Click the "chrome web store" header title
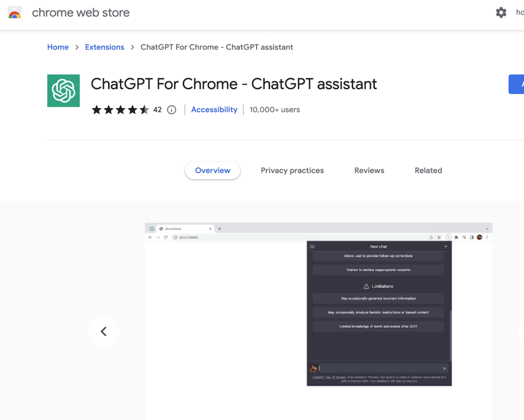Image resolution: width=524 pixels, height=420 pixels. (81, 13)
